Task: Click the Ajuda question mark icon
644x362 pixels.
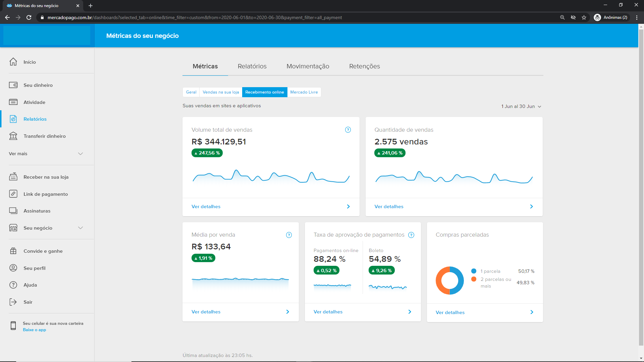Action: coord(13,285)
